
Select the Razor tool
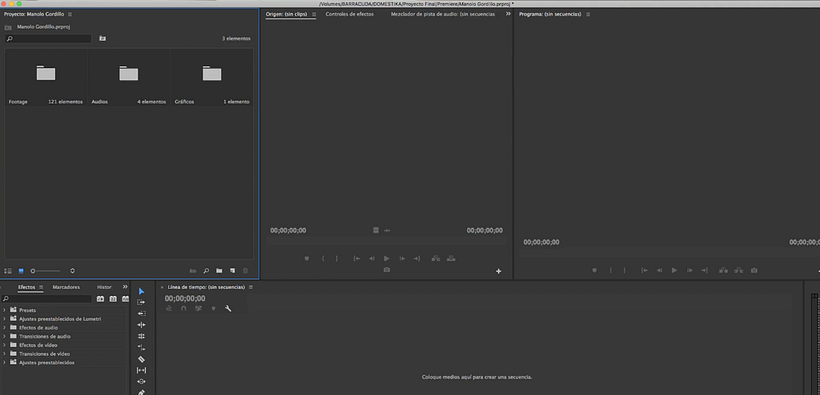click(x=141, y=359)
